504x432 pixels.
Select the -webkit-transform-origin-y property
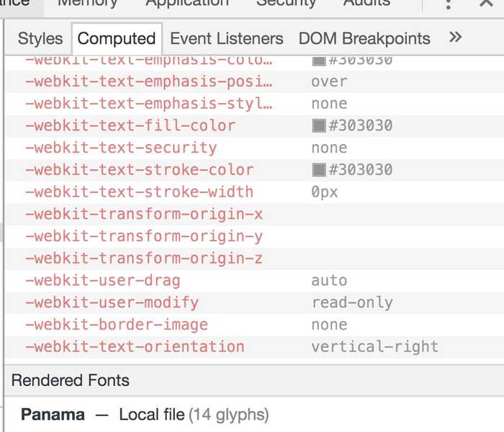click(144, 236)
